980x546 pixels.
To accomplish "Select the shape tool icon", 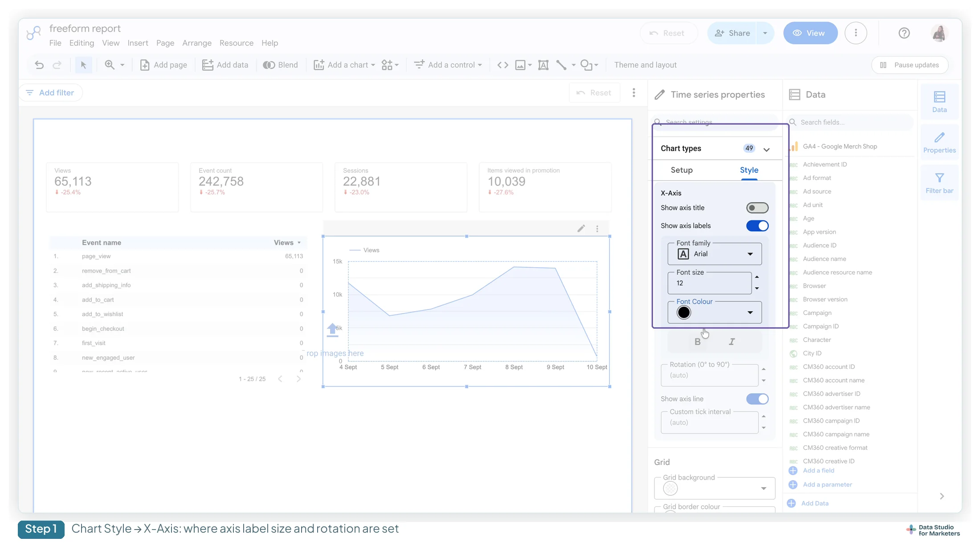I will pos(586,65).
